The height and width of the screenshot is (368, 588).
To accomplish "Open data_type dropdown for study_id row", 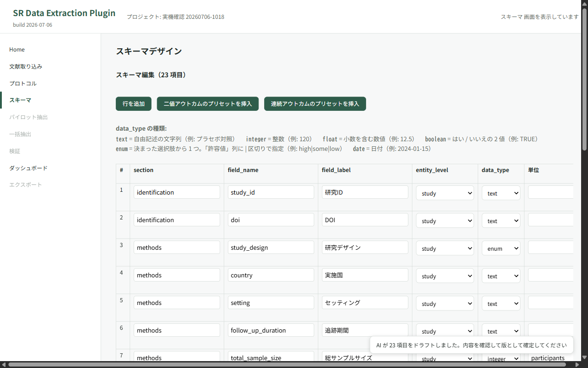I will click(x=501, y=193).
